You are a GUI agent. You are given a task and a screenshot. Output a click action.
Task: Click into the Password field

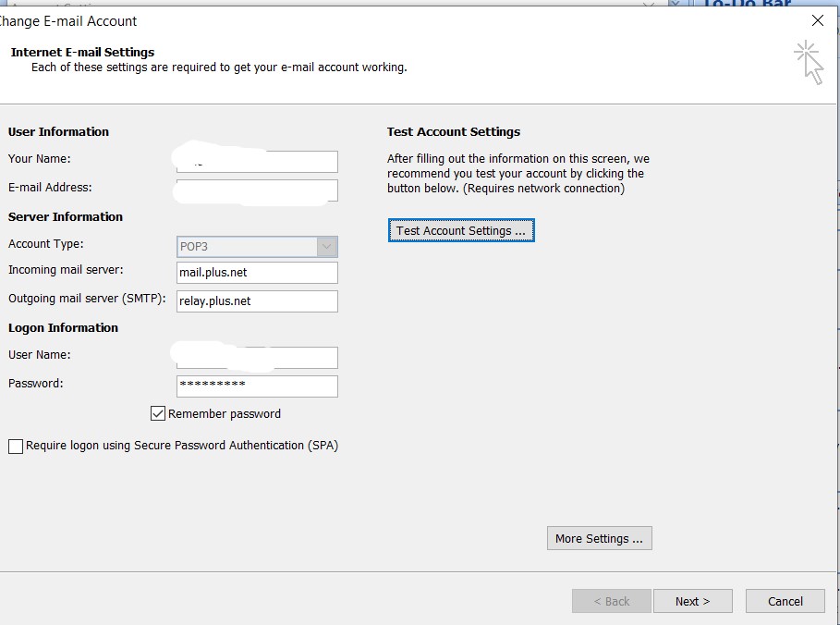pos(257,386)
